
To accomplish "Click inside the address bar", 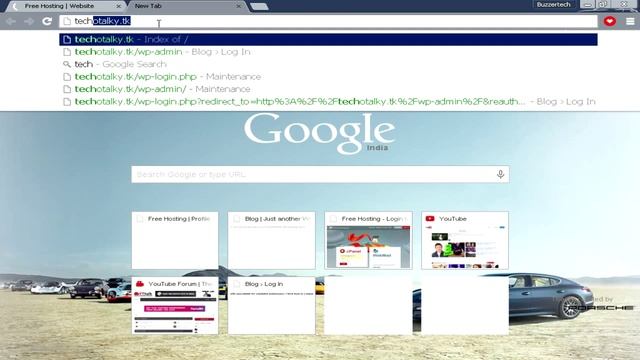I will pos(328,21).
